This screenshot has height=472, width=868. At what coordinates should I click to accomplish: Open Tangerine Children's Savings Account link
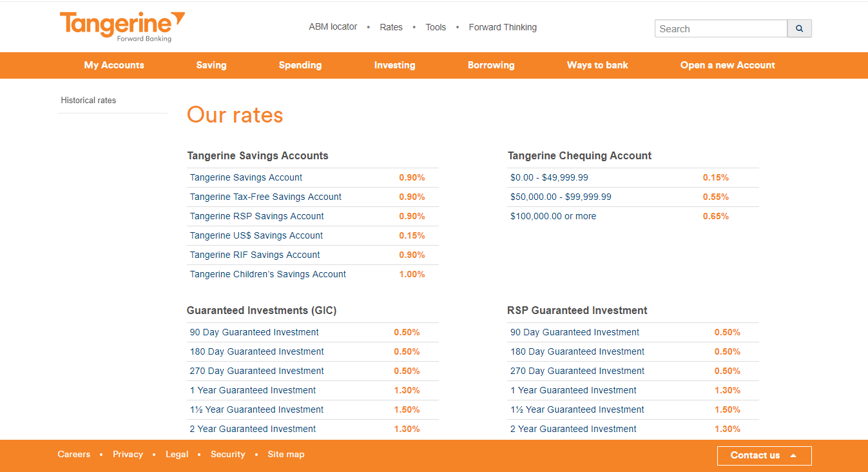point(267,274)
